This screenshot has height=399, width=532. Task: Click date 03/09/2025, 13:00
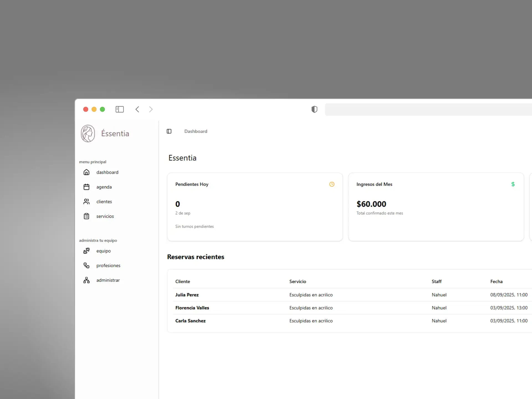tap(509, 308)
